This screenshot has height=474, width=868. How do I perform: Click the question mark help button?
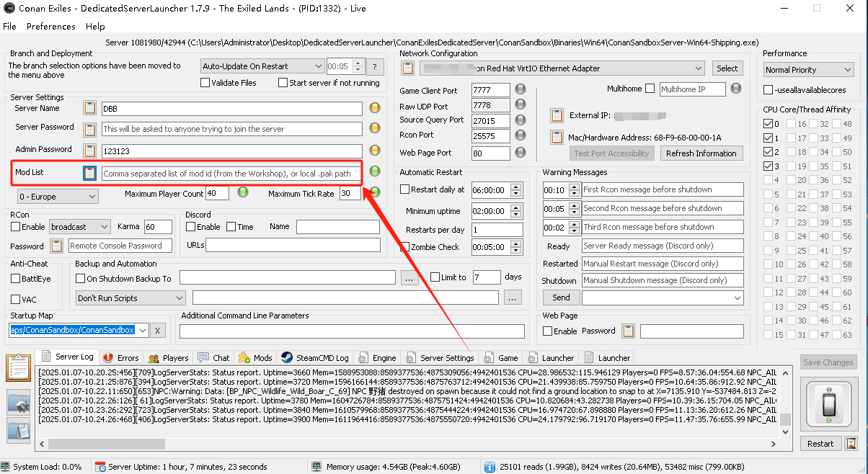coord(375,66)
